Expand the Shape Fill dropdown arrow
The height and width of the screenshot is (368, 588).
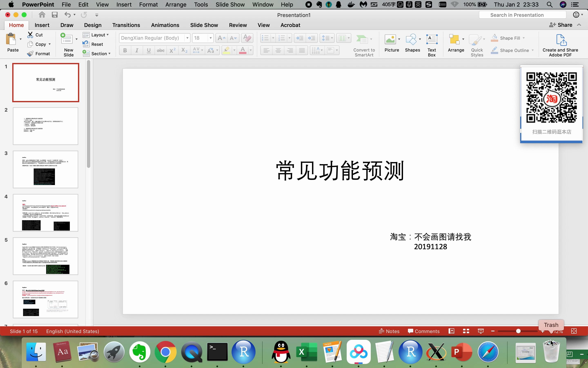click(524, 38)
